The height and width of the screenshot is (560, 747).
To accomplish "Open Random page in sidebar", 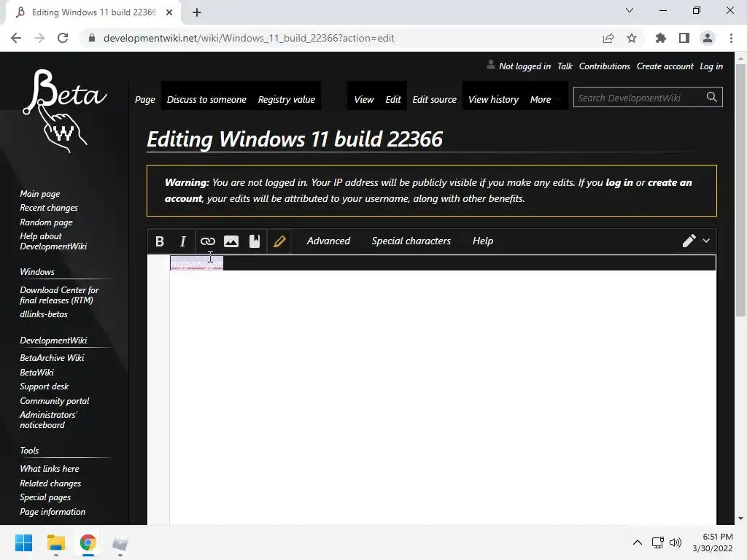I will tap(46, 222).
